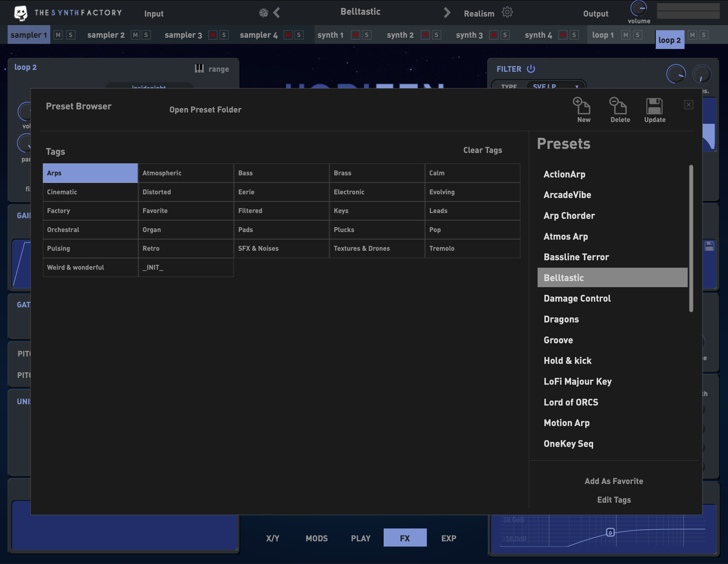This screenshot has height=564, width=728.
Task: Click the Update preset floppy icon
Action: [654, 107]
